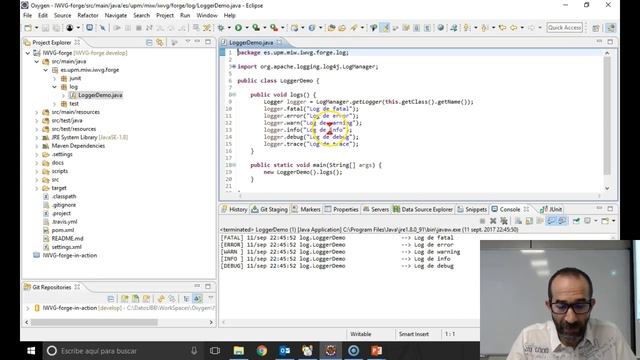Click Windows Start button on taskbar
This screenshot has width=640, height=360.
(x=31, y=351)
